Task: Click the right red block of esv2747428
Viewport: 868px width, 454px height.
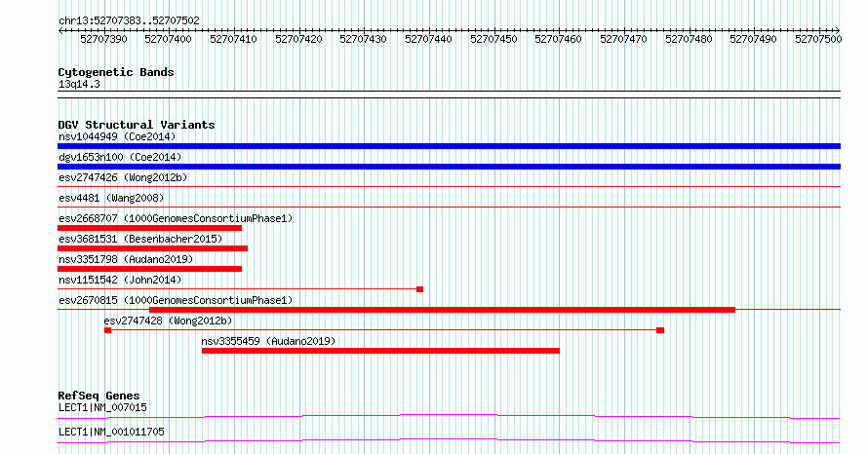Action: pyautogui.click(x=660, y=330)
